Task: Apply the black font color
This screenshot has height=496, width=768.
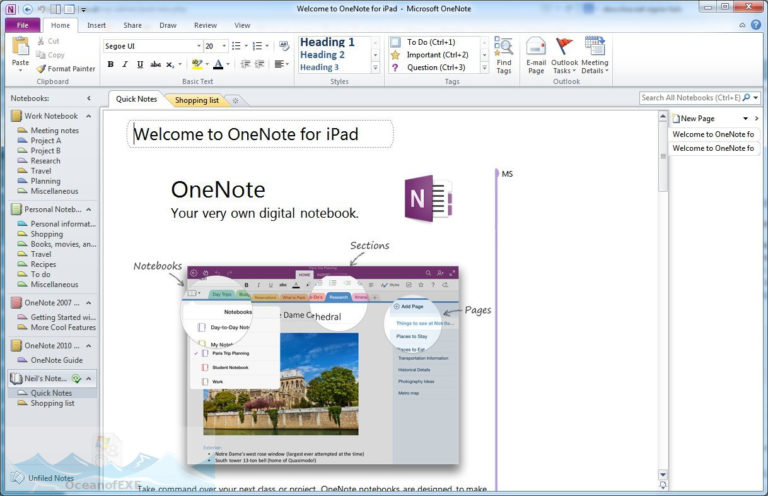Action: pyautogui.click(x=218, y=64)
